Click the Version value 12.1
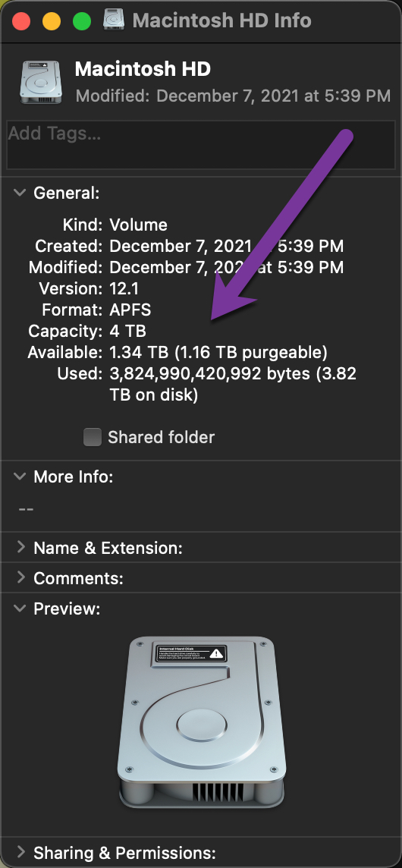 [x=124, y=288]
